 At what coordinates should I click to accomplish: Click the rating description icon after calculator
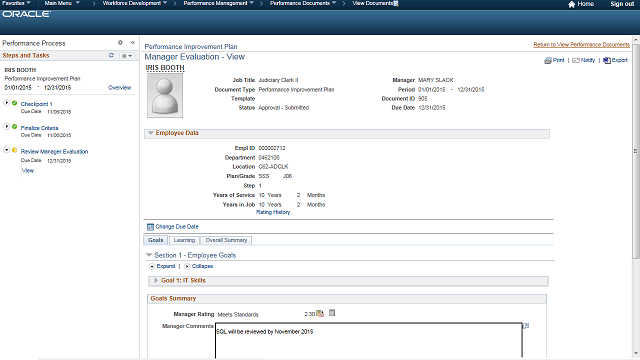tap(332, 313)
